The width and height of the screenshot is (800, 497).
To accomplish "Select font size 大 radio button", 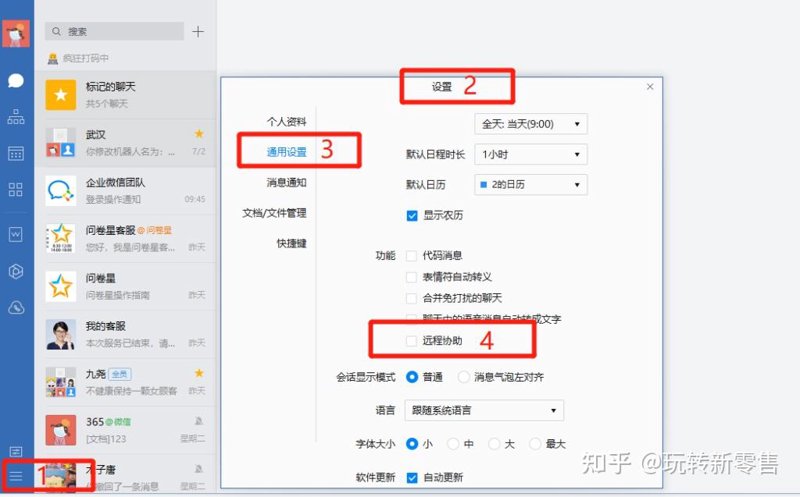I will coord(494,444).
